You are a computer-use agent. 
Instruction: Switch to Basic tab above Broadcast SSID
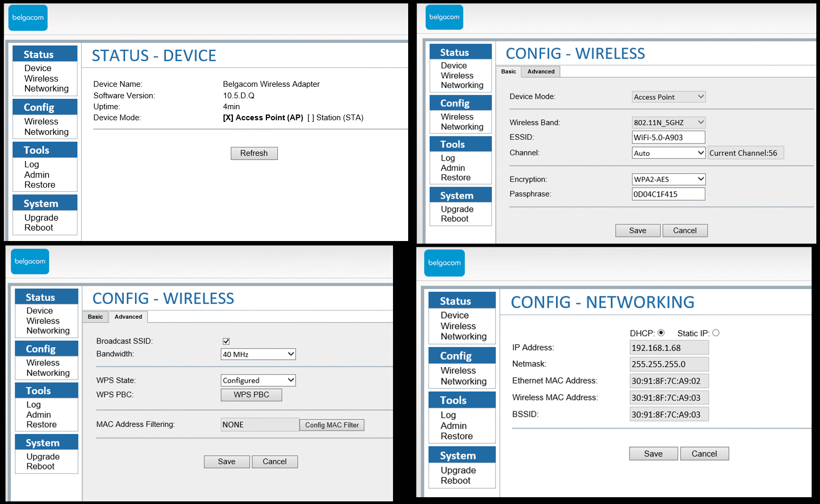95,317
